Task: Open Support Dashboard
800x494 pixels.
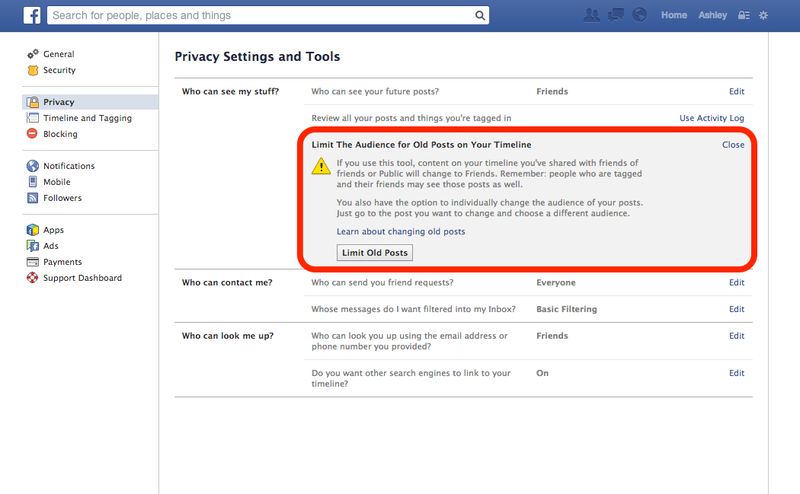Action: click(83, 278)
